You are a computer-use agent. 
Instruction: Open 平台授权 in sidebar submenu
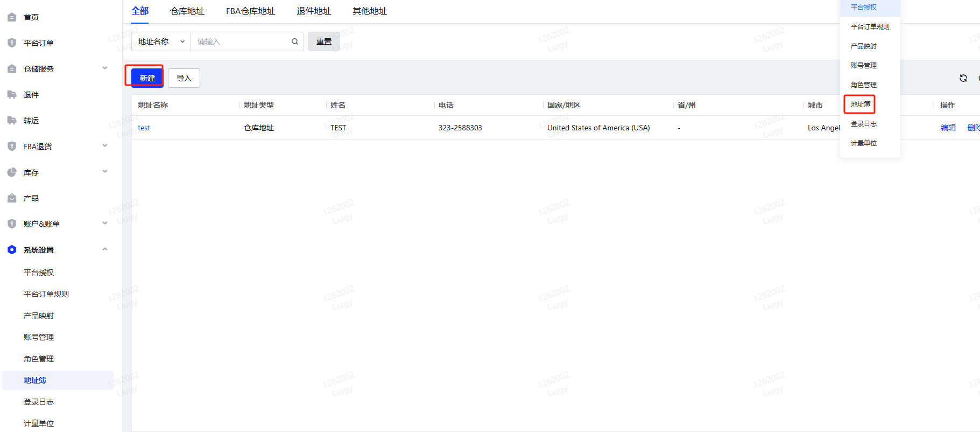tap(39, 273)
